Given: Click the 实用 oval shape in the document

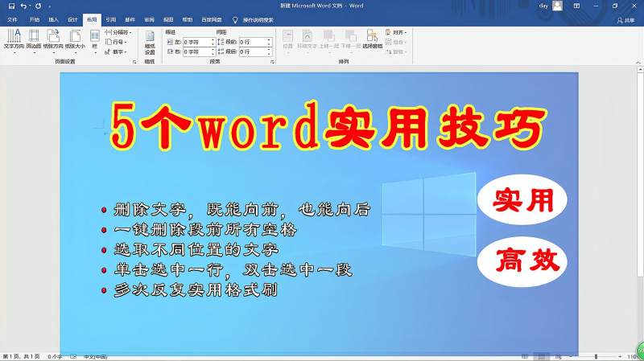Looking at the screenshot, I should 522,199.
